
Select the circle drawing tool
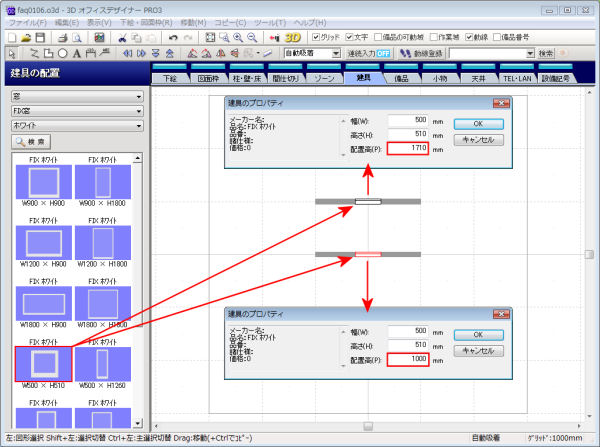pos(62,53)
